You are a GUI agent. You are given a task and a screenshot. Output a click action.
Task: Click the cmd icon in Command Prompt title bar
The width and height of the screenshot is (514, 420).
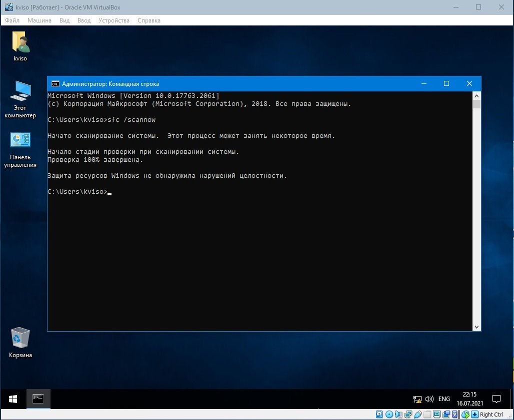55,84
